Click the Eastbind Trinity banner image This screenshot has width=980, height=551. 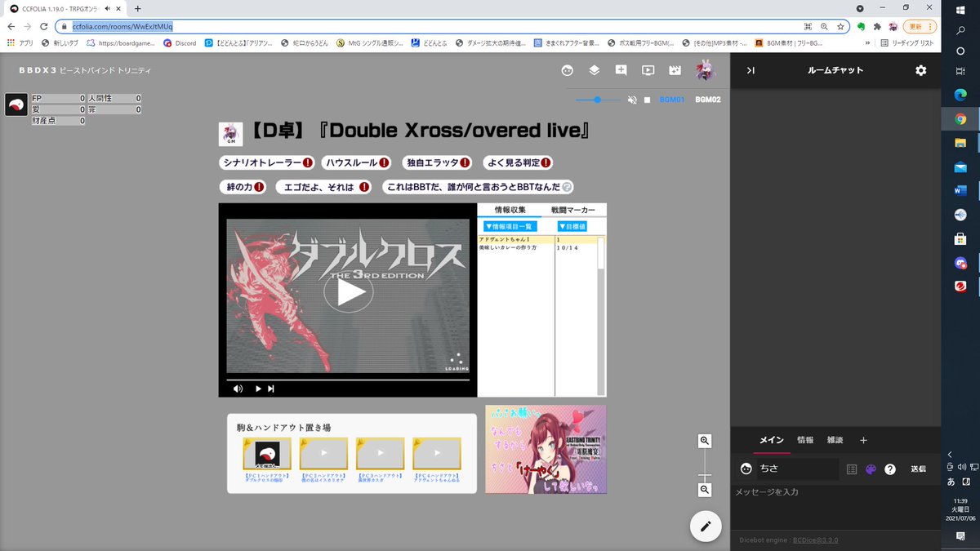(546, 449)
